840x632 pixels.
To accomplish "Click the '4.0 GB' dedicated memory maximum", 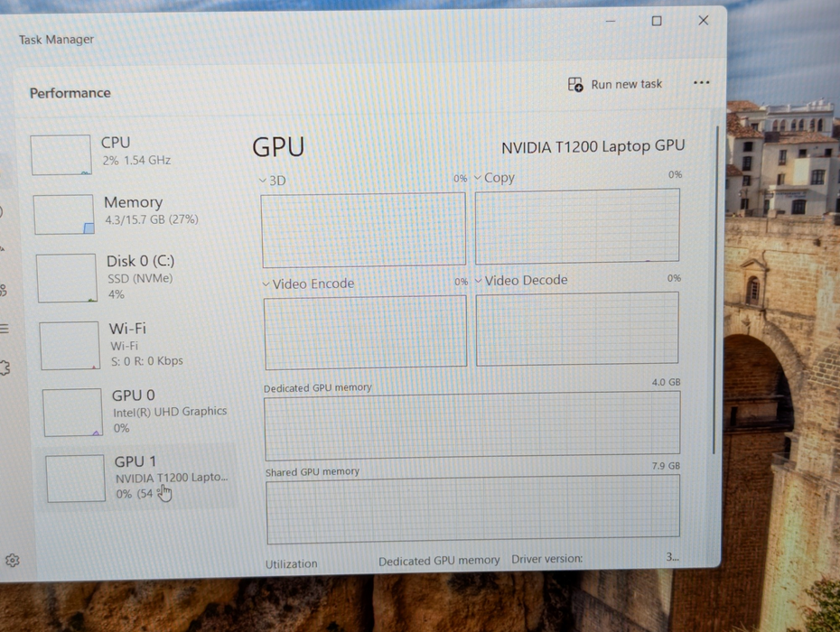I will click(x=666, y=382).
